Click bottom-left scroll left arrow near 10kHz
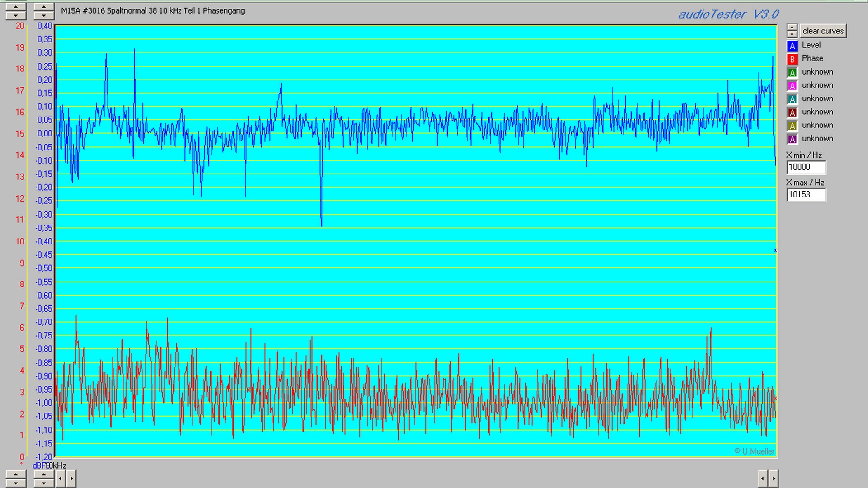868x488 pixels. tap(61, 478)
